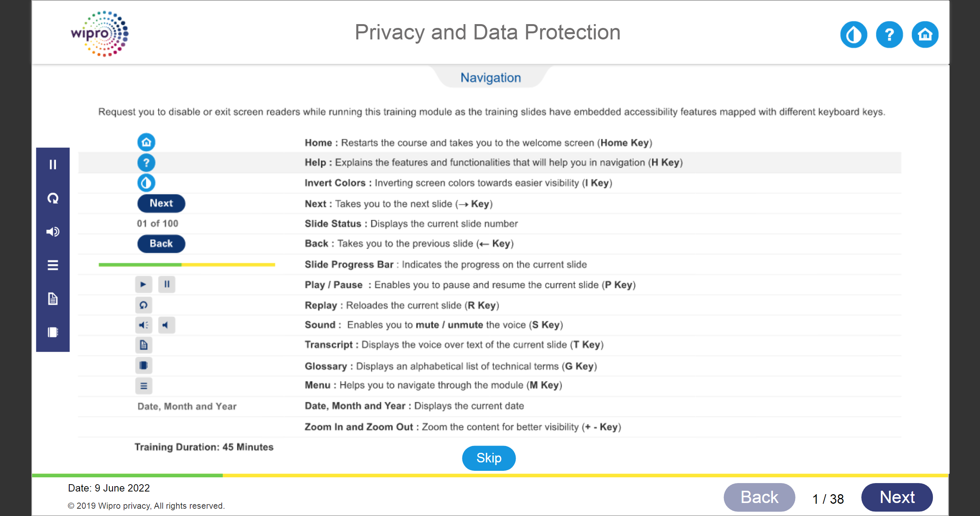Click the Invert Colors icon in header
The width and height of the screenshot is (980, 516).
coord(853,35)
